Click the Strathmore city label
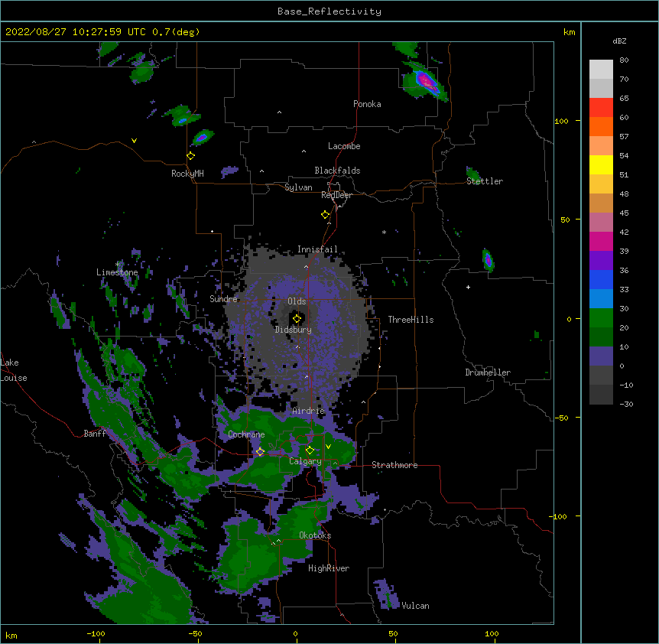Viewport: 659px width, 644px height. [x=394, y=465]
